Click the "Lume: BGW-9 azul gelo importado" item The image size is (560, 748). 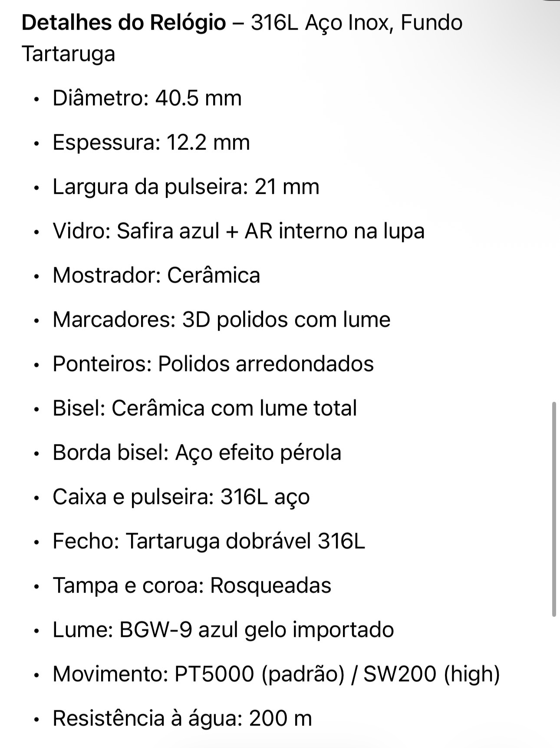tap(223, 630)
